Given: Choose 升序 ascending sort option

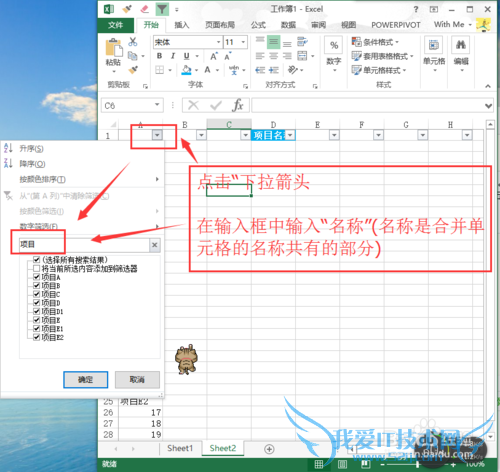Looking at the screenshot, I should click(x=31, y=148).
